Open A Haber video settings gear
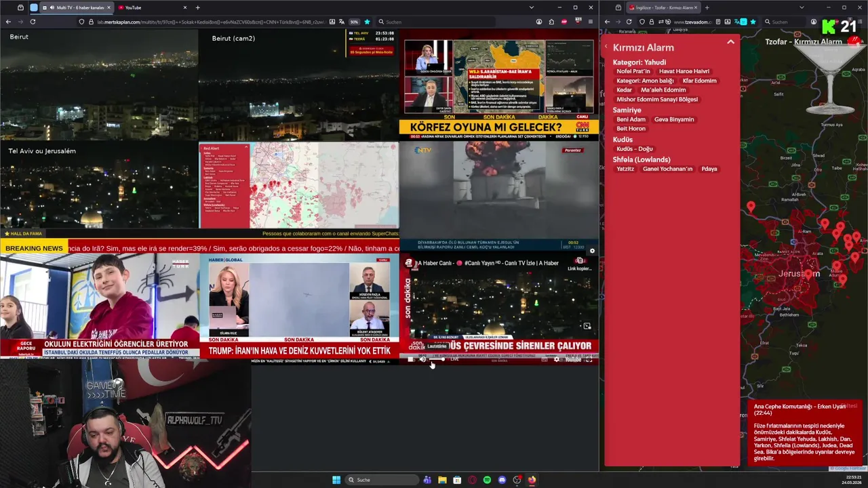Viewport: 868px width, 488px height. (557, 359)
